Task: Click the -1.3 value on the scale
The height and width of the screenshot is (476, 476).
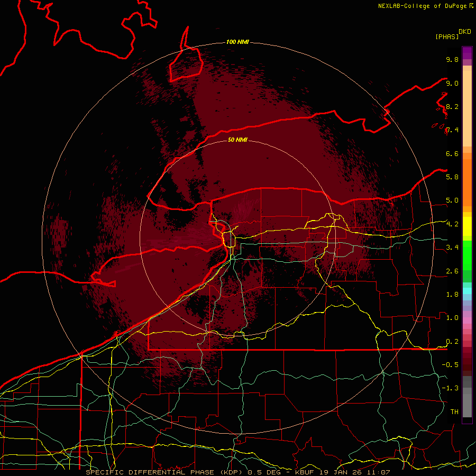Action: click(450, 388)
